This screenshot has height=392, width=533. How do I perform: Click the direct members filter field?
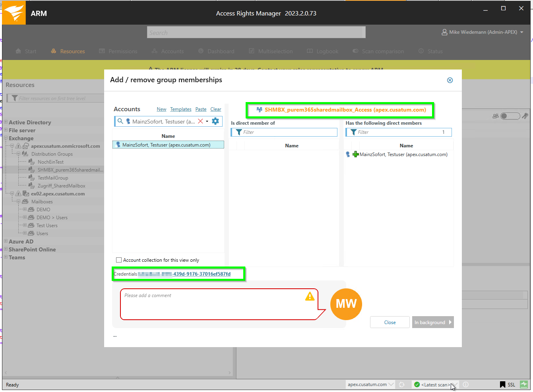pyautogui.click(x=399, y=132)
